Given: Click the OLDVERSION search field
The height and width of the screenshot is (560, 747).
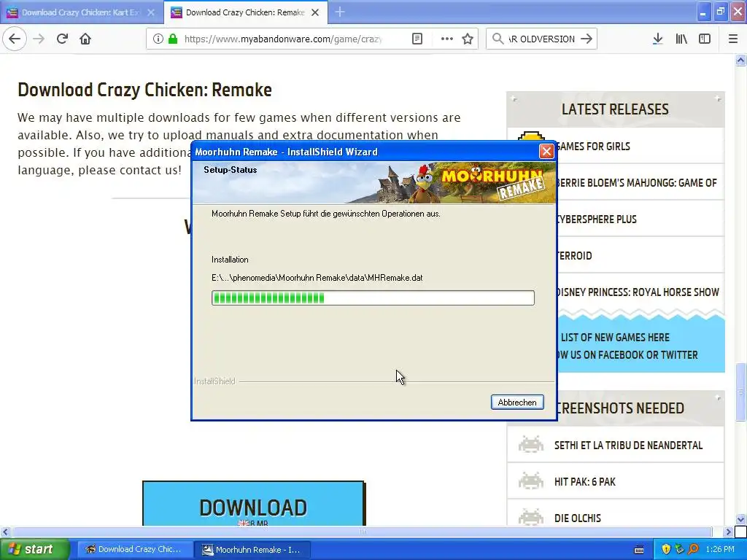Looking at the screenshot, I should click(542, 39).
